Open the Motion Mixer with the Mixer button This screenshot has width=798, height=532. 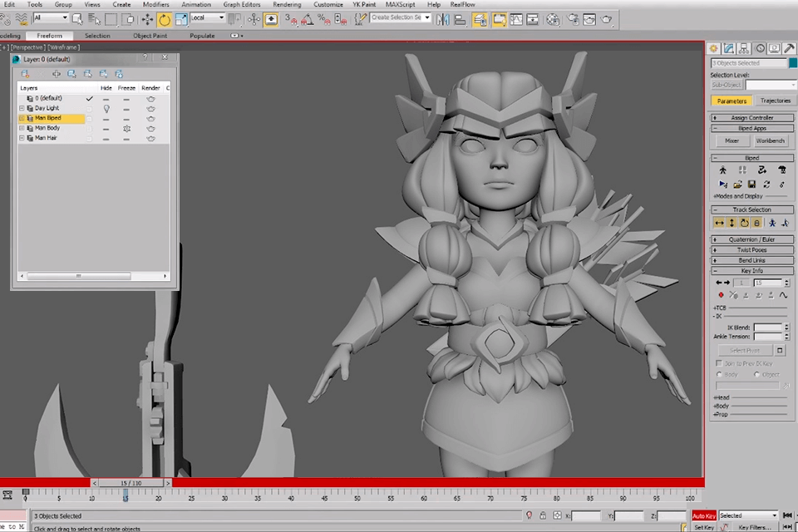731,140
